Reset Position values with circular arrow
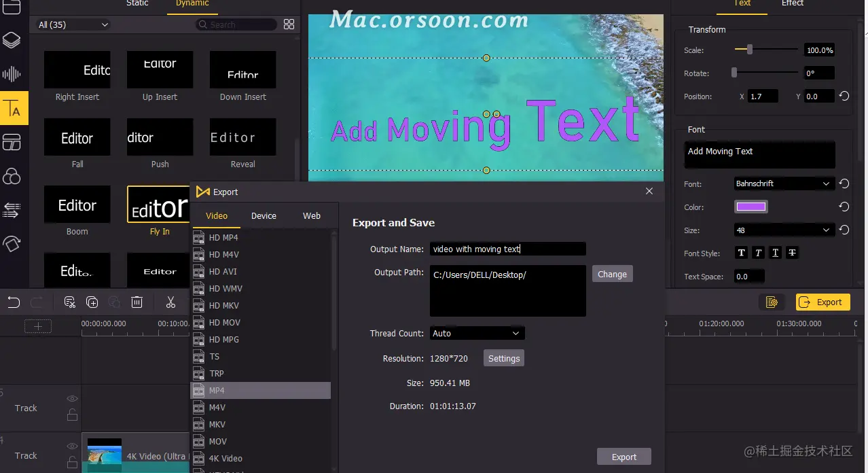 pos(844,97)
